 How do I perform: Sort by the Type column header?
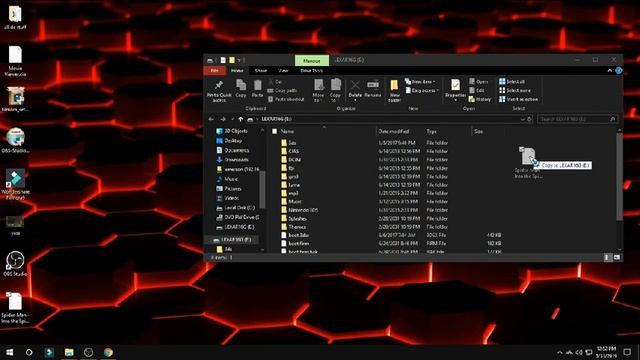coord(431,131)
